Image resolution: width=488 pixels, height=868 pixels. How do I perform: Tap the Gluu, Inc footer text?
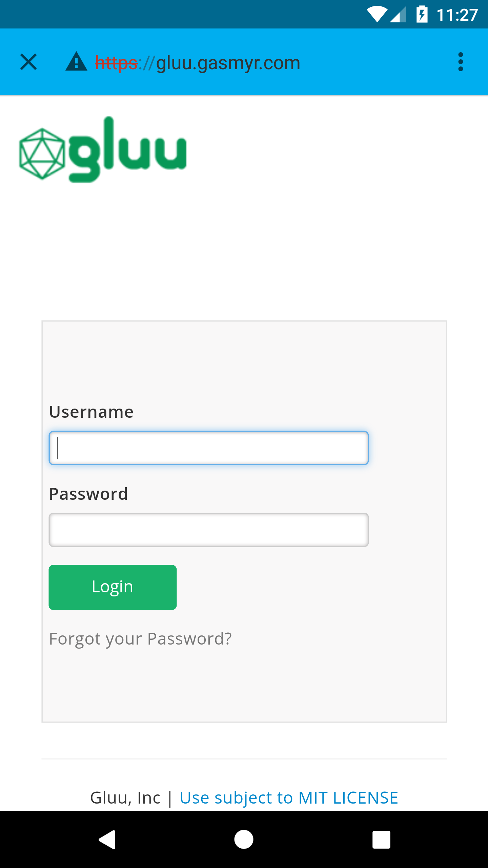pos(125,797)
